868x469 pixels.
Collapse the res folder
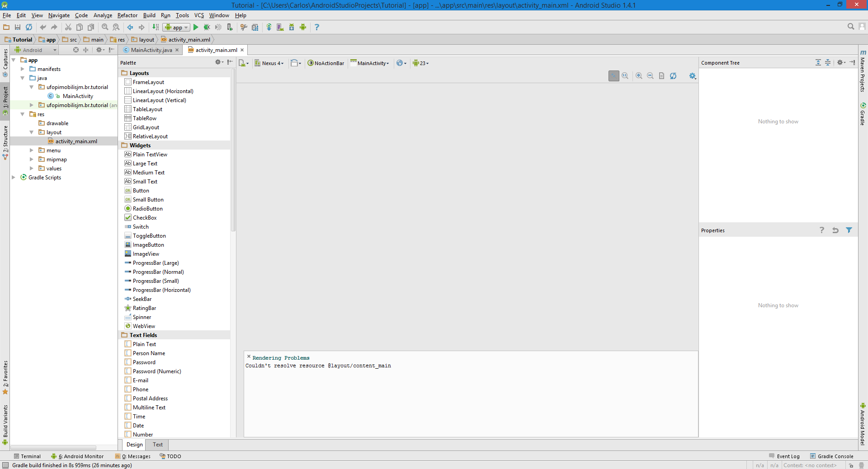click(23, 114)
